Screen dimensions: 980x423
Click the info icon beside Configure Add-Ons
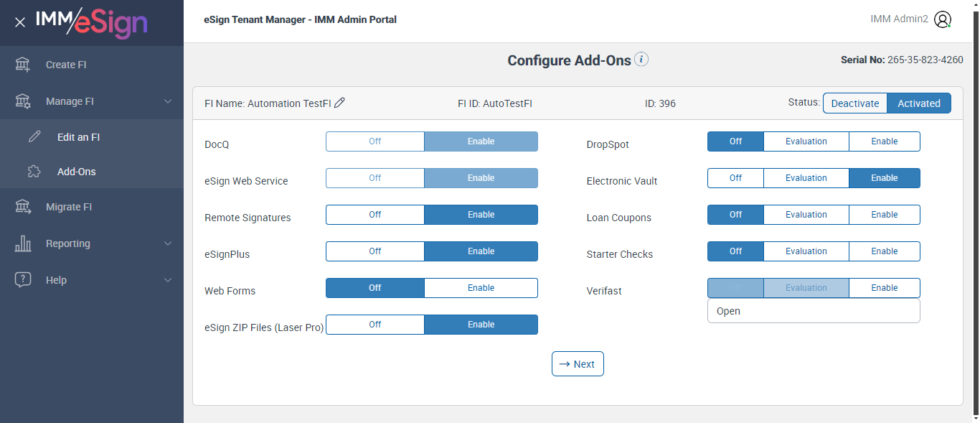pyautogui.click(x=641, y=60)
